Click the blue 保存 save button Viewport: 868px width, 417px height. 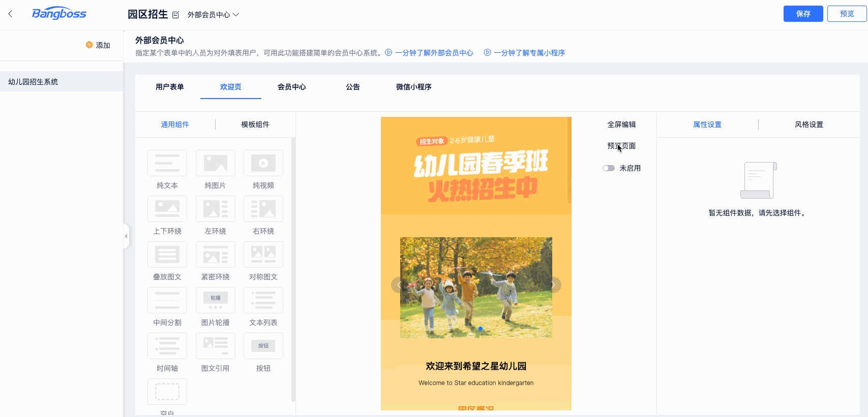coord(803,14)
